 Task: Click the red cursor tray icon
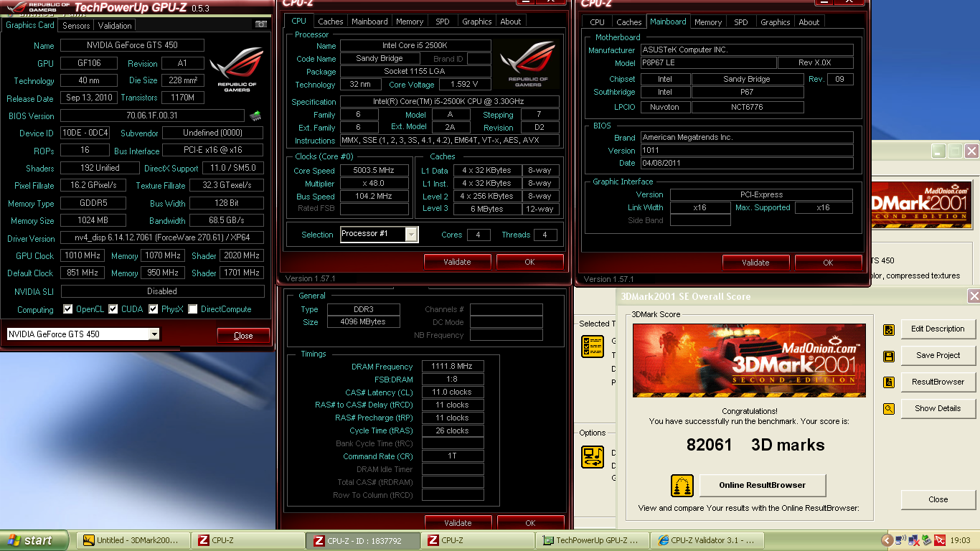[939, 540]
